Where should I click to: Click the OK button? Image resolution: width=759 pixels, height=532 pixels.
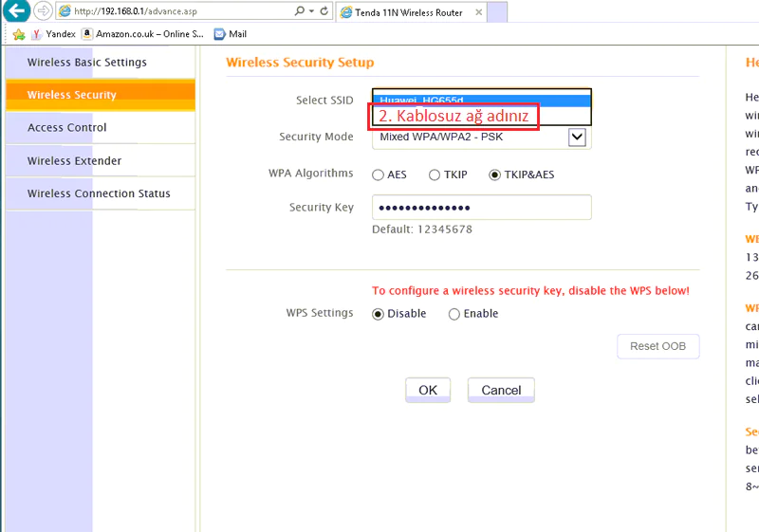point(428,390)
